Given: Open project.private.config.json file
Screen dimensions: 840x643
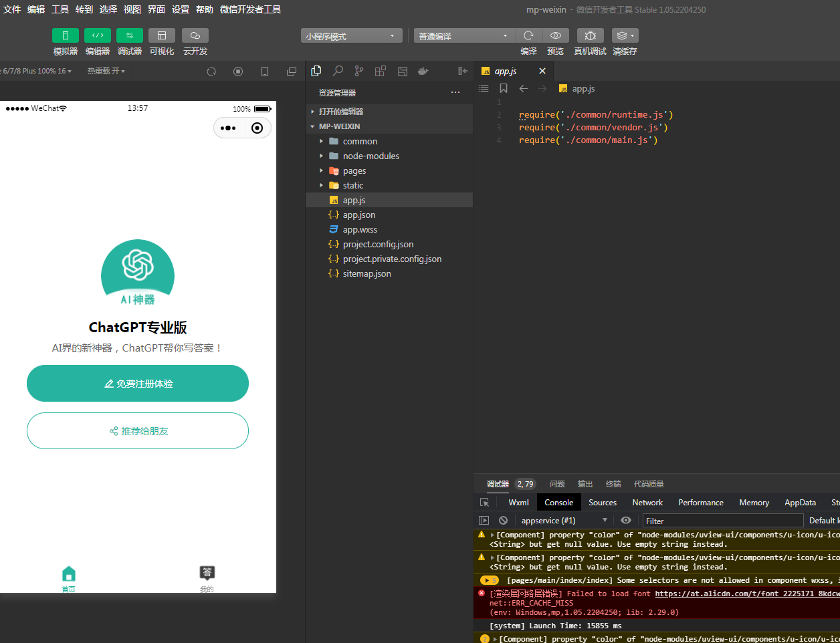Looking at the screenshot, I should (389, 259).
